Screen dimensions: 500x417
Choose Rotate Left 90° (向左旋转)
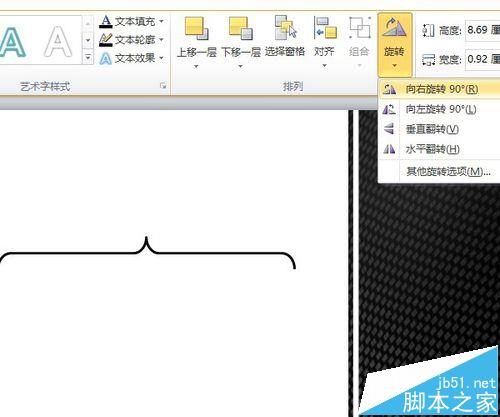[x=439, y=109]
